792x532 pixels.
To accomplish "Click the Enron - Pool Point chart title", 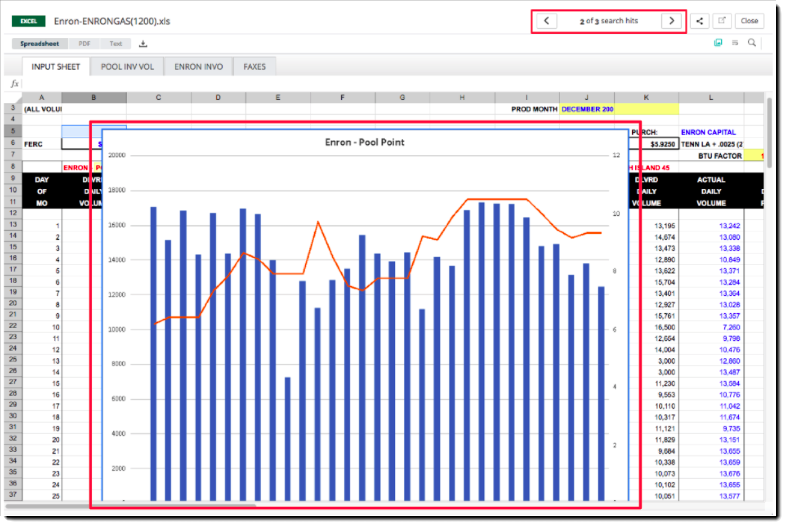I will click(x=365, y=142).
